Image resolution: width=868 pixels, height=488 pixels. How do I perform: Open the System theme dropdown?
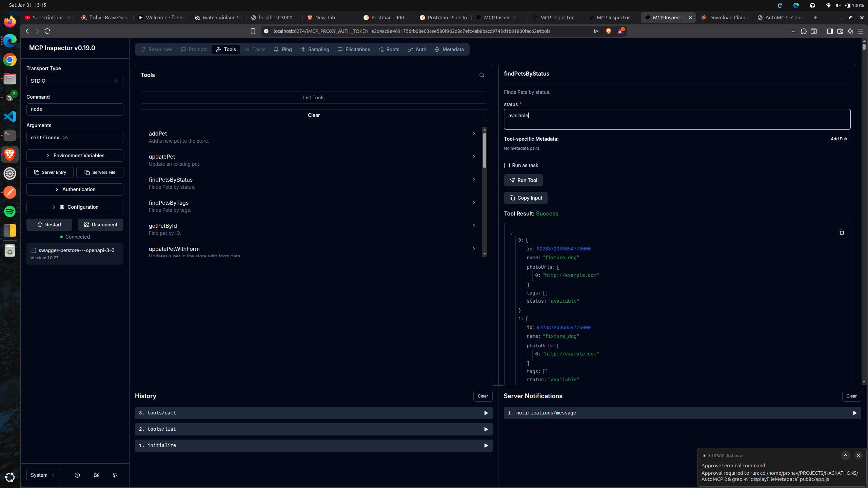click(43, 475)
